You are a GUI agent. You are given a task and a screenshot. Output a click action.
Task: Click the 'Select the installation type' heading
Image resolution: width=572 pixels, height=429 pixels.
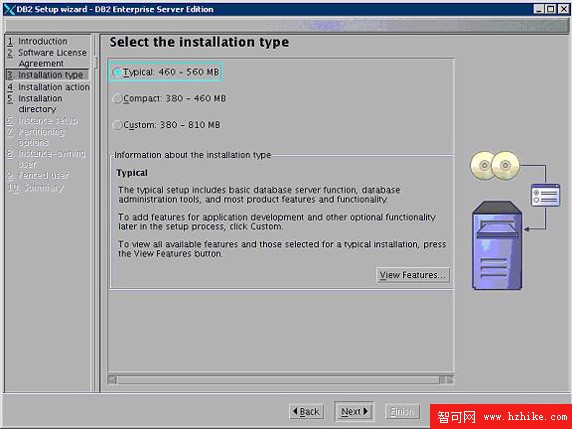[199, 42]
